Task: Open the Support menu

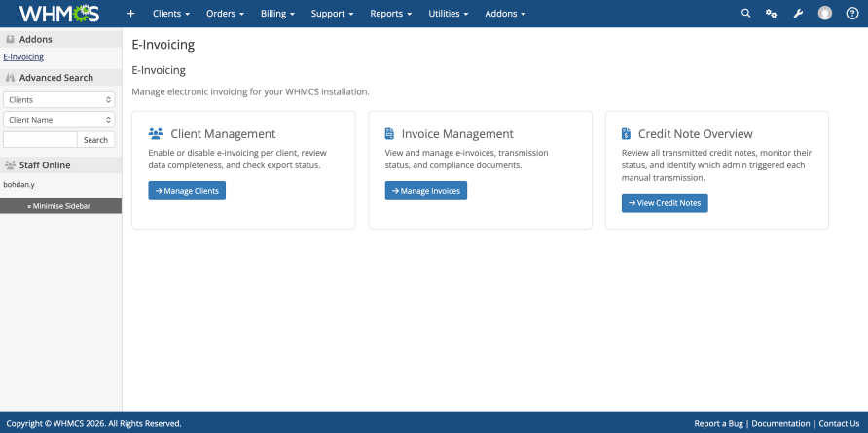Action: (332, 14)
